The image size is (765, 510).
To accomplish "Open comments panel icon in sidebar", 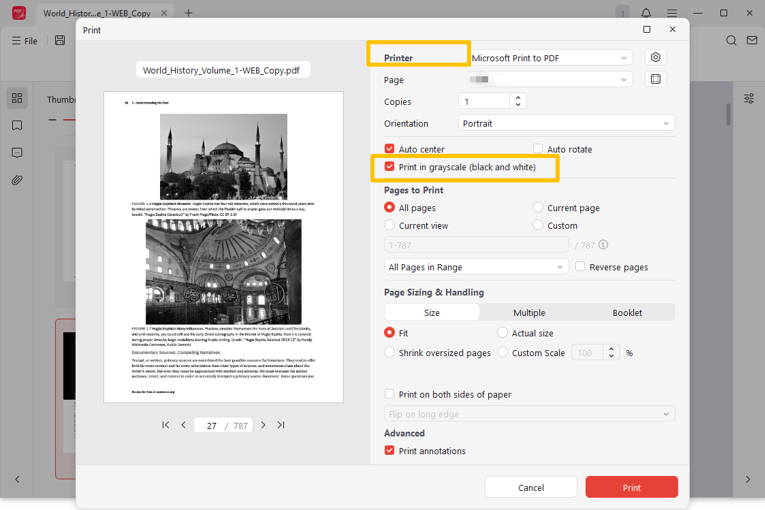I will coord(17,153).
